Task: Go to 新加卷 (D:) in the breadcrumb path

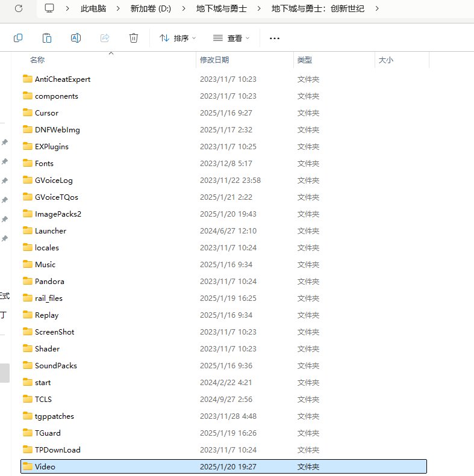Action: click(151, 8)
